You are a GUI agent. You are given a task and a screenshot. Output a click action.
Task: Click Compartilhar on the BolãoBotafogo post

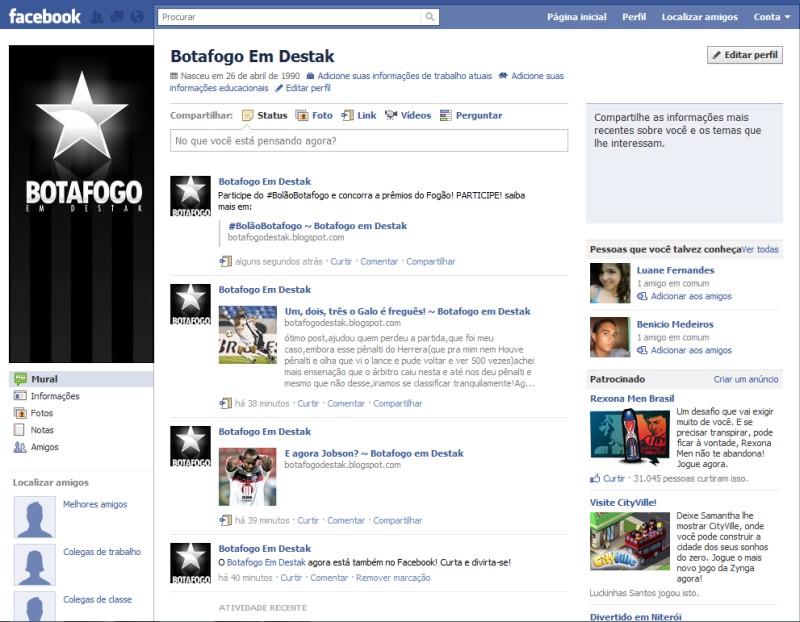tap(431, 261)
